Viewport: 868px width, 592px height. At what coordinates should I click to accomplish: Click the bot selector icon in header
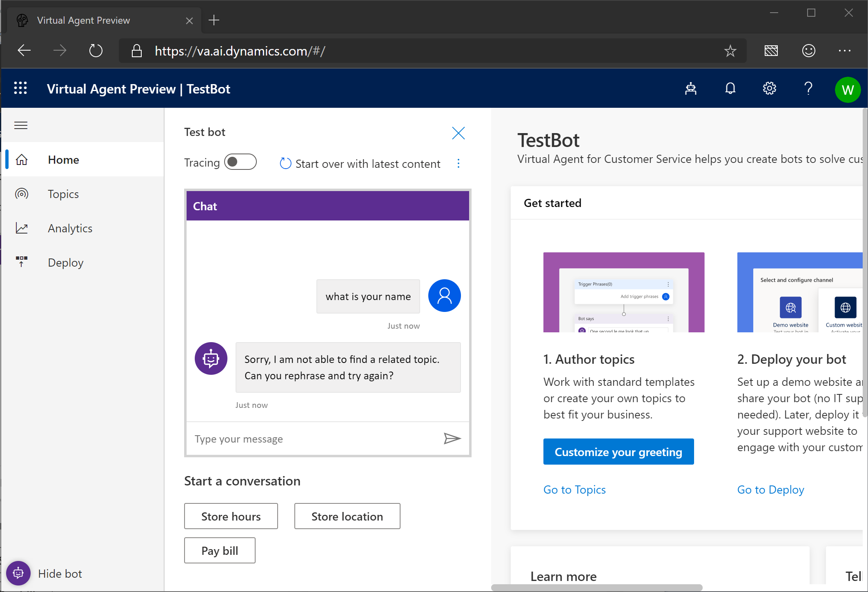[690, 89]
